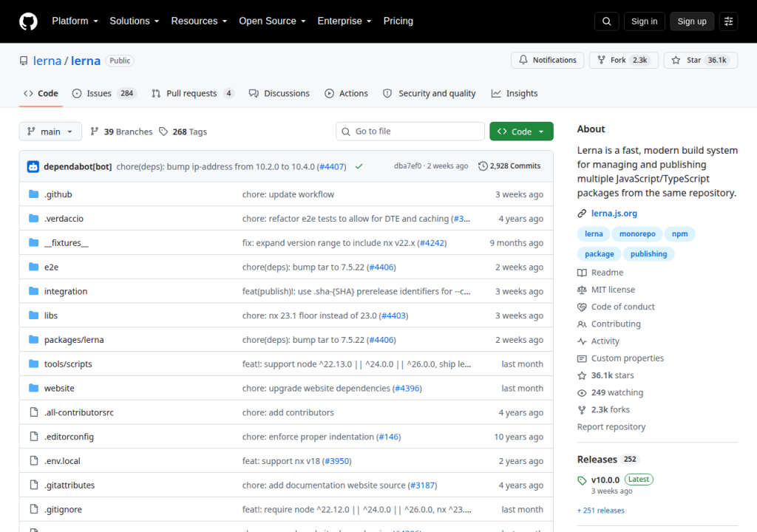The image size is (757, 532).
Task: Click the tags icon next to 268 Tags
Action: coord(163,132)
